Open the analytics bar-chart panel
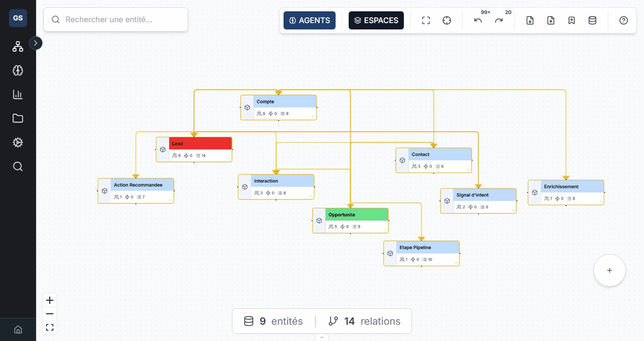 pos(18,94)
